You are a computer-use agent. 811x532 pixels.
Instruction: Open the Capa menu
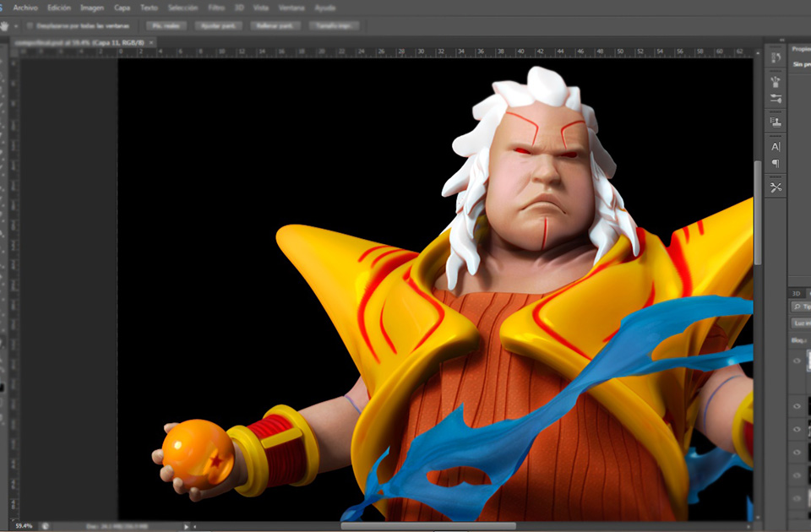point(122,8)
